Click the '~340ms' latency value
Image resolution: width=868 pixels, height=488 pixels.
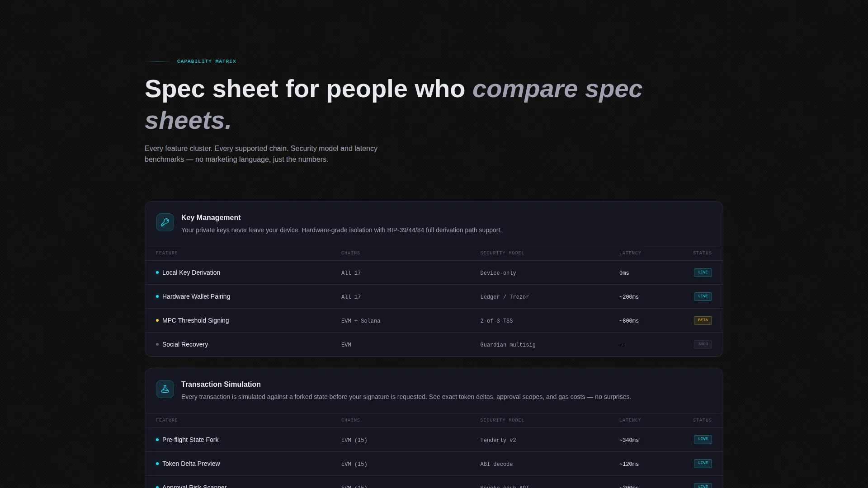coord(629,440)
